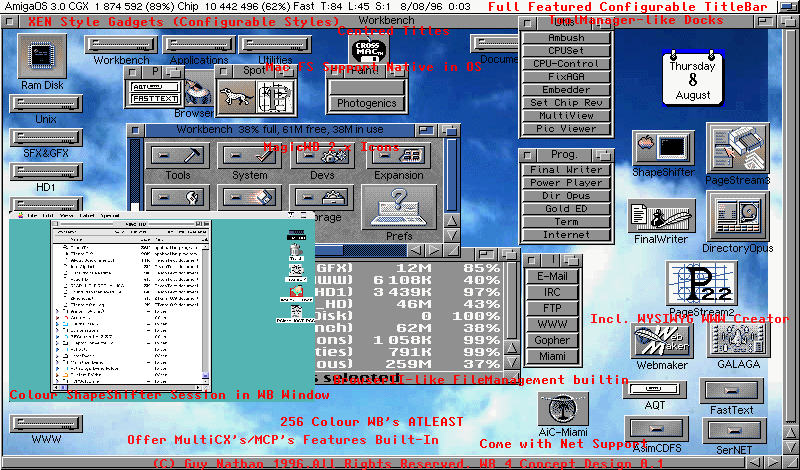The height and width of the screenshot is (470, 800).
Task: Open the SFX&GFX drive icon
Action: pyautogui.click(x=46, y=137)
